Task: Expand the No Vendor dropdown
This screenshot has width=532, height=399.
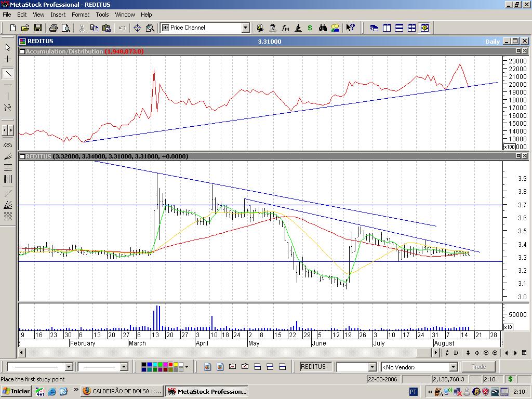Action: pyautogui.click(x=453, y=367)
